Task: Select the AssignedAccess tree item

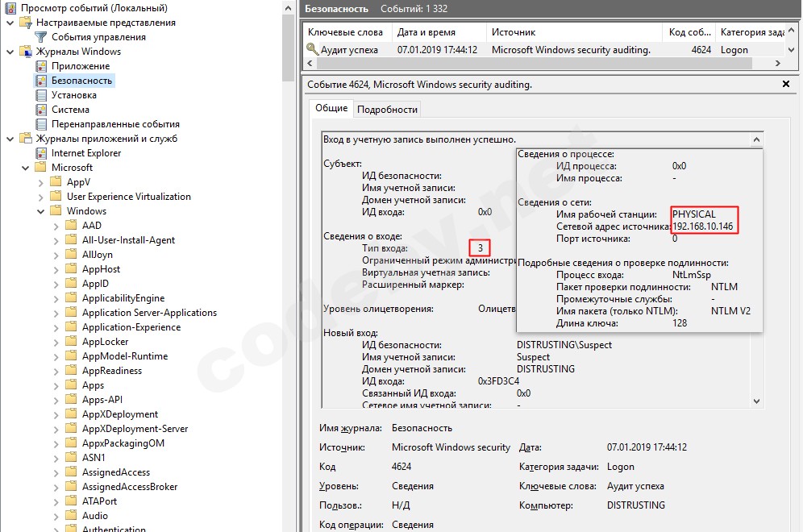Action: (x=116, y=472)
